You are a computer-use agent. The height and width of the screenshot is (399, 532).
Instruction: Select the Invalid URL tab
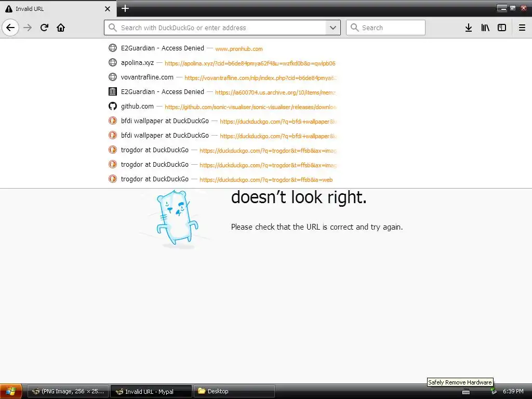click(x=58, y=9)
